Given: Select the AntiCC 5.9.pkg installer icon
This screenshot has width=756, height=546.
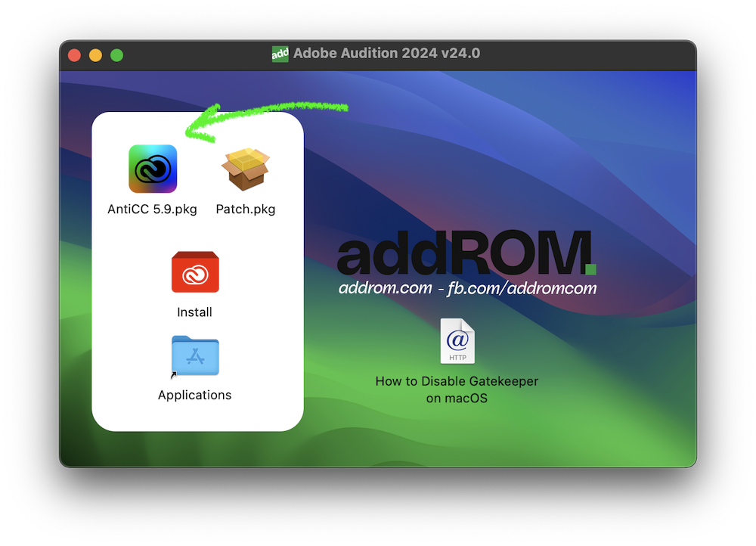Looking at the screenshot, I should [153, 169].
